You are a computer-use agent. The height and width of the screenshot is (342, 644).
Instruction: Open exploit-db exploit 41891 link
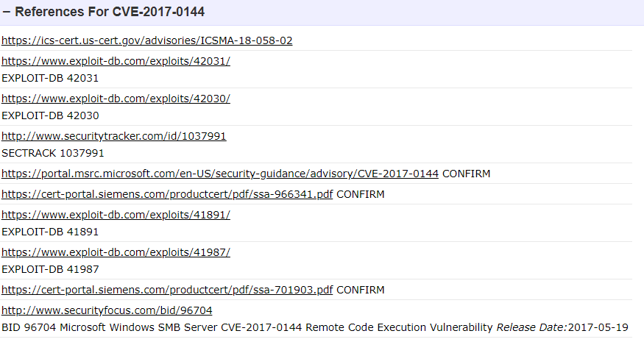(x=116, y=215)
